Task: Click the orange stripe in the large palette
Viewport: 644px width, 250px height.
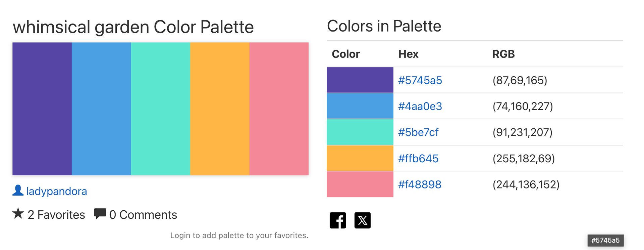Action: tap(220, 109)
